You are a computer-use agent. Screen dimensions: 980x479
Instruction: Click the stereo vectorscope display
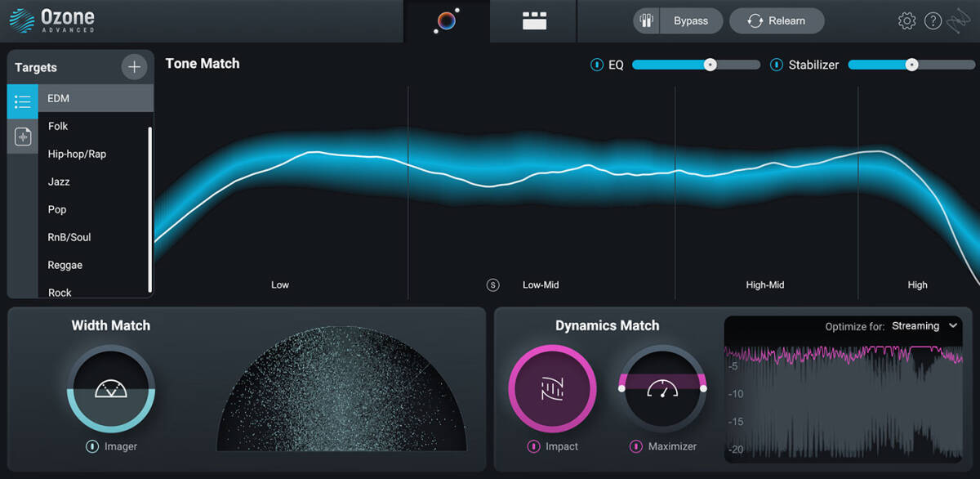[x=341, y=389]
